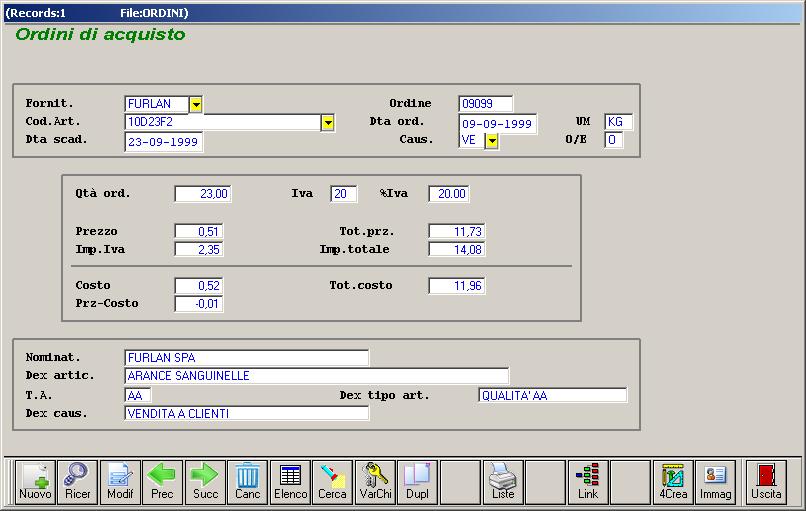Click Dex tipo art. field QUALITA' AA
The height and width of the screenshot is (511, 806).
point(553,395)
